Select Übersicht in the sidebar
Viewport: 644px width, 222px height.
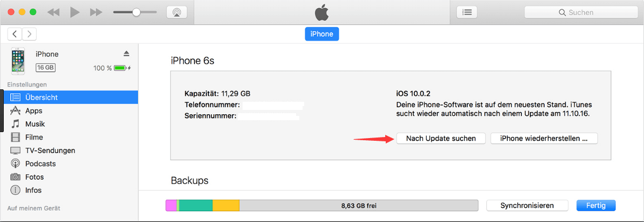(x=69, y=97)
